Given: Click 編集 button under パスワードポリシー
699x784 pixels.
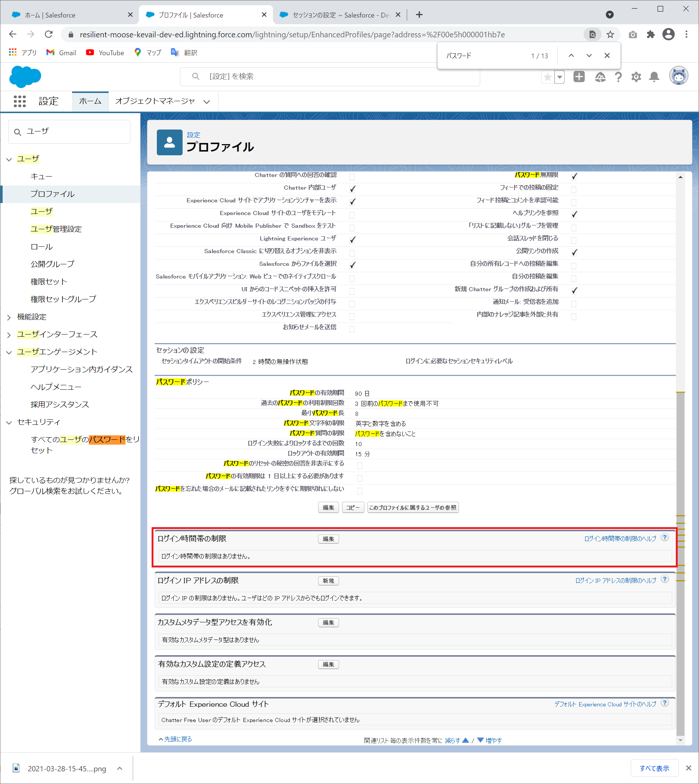Looking at the screenshot, I should tap(328, 508).
